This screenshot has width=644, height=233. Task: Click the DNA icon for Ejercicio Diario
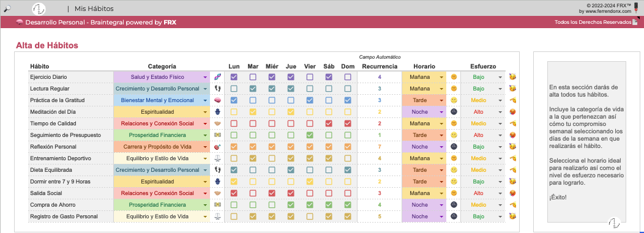click(217, 76)
